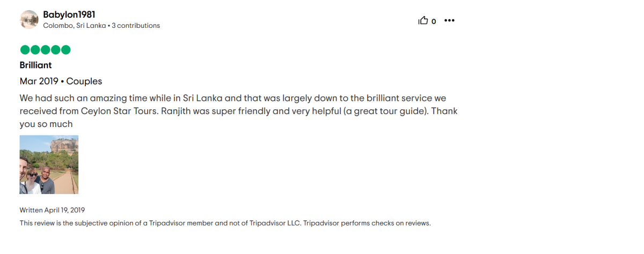
Task: Open the review photo thumbnail
Action: coord(49,165)
